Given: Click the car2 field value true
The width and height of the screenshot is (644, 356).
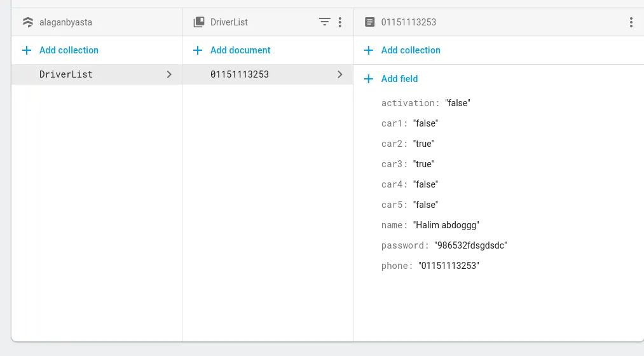Looking at the screenshot, I should pos(423,144).
